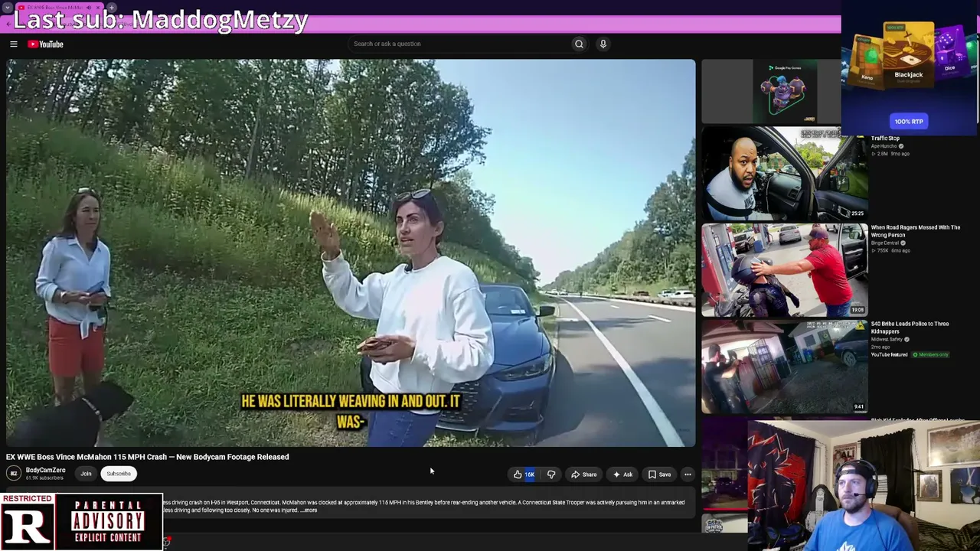
Task: Start voice search with the microphone
Action: 603,44
